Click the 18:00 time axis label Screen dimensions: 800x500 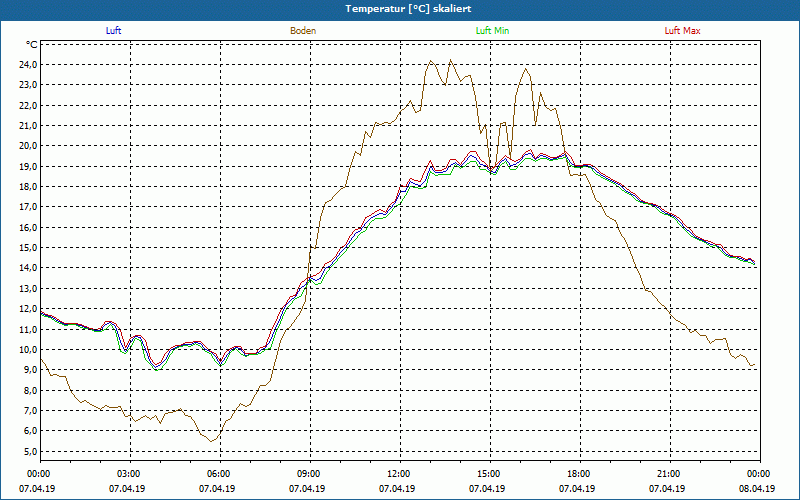(x=581, y=474)
